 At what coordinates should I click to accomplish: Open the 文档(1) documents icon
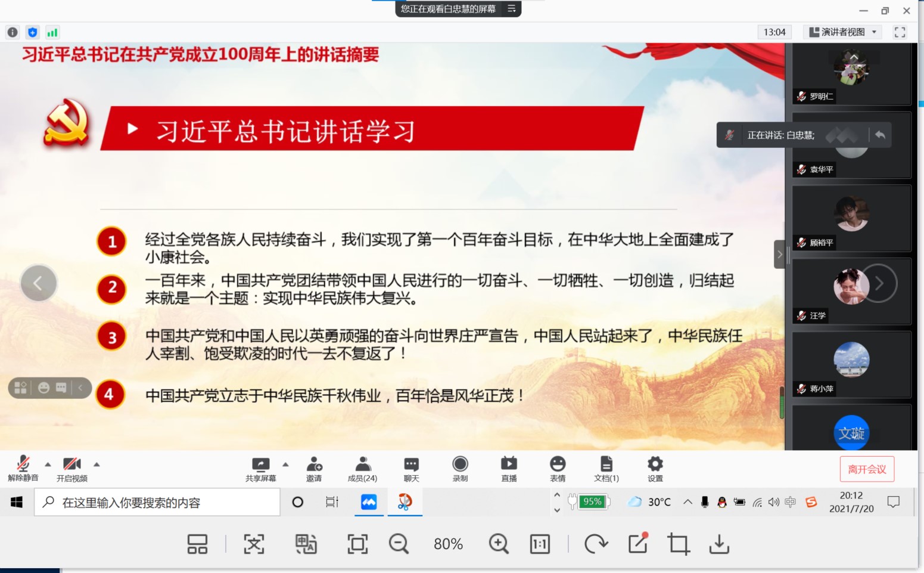(606, 465)
